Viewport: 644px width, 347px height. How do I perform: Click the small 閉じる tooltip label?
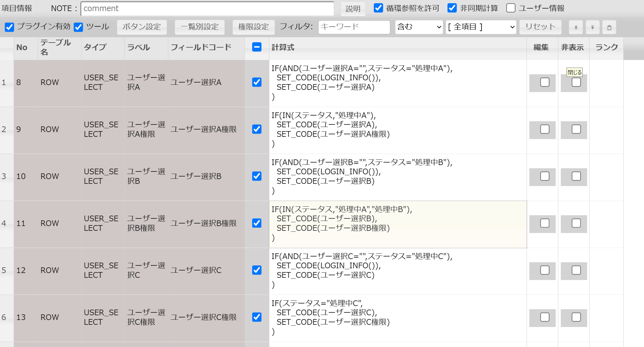(574, 72)
